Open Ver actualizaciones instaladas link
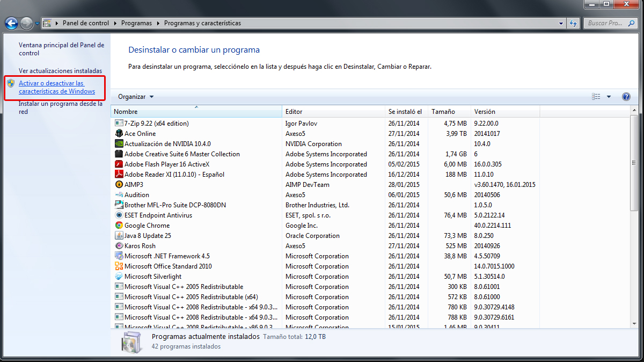The width and height of the screenshot is (644, 362). [60, 71]
